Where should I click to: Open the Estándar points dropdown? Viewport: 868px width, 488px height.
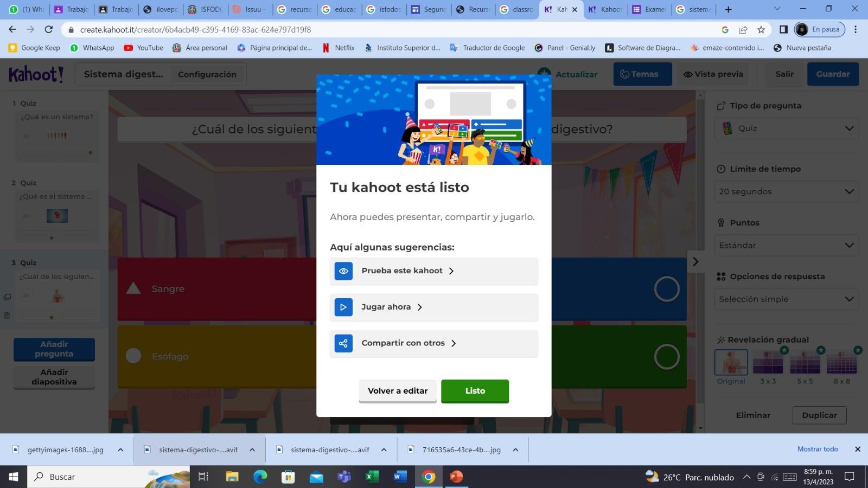point(786,245)
